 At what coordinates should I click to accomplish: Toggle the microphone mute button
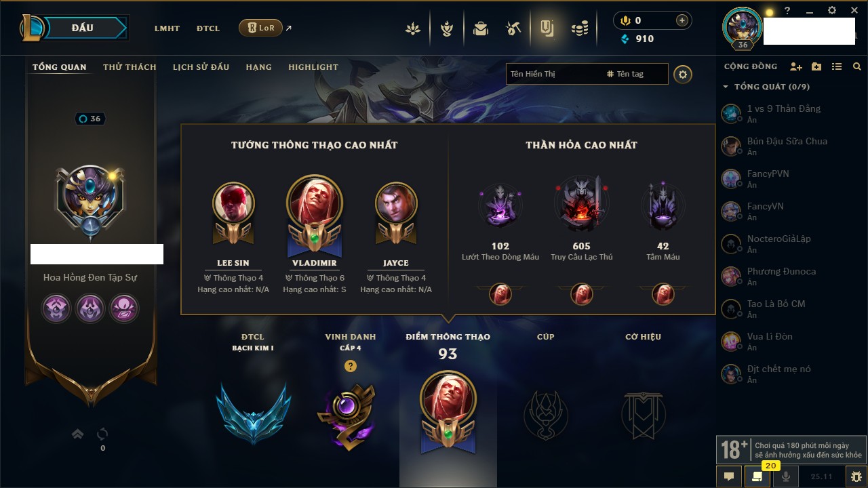click(786, 476)
